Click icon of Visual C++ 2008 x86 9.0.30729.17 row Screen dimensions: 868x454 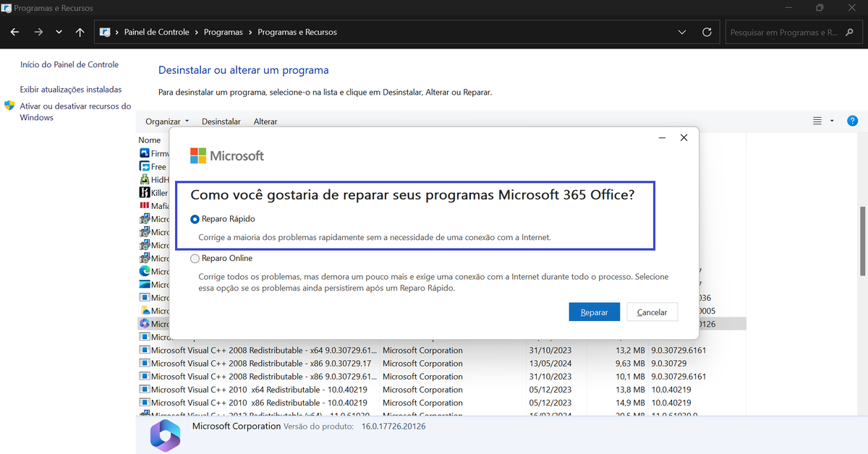coord(144,364)
